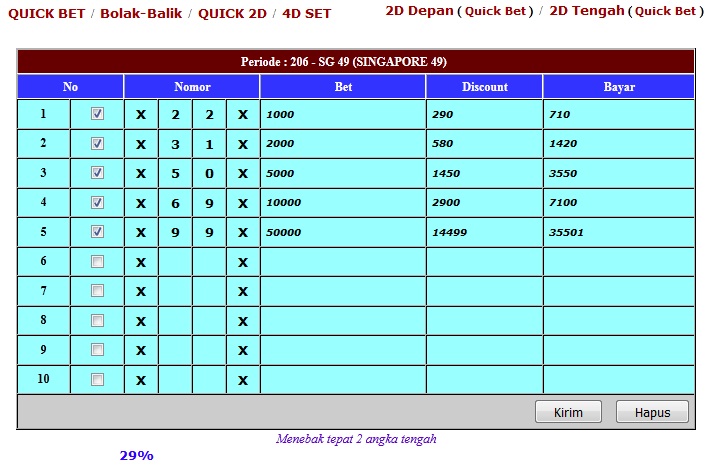Edit the bet amount 1000 in row 1

coord(343,114)
